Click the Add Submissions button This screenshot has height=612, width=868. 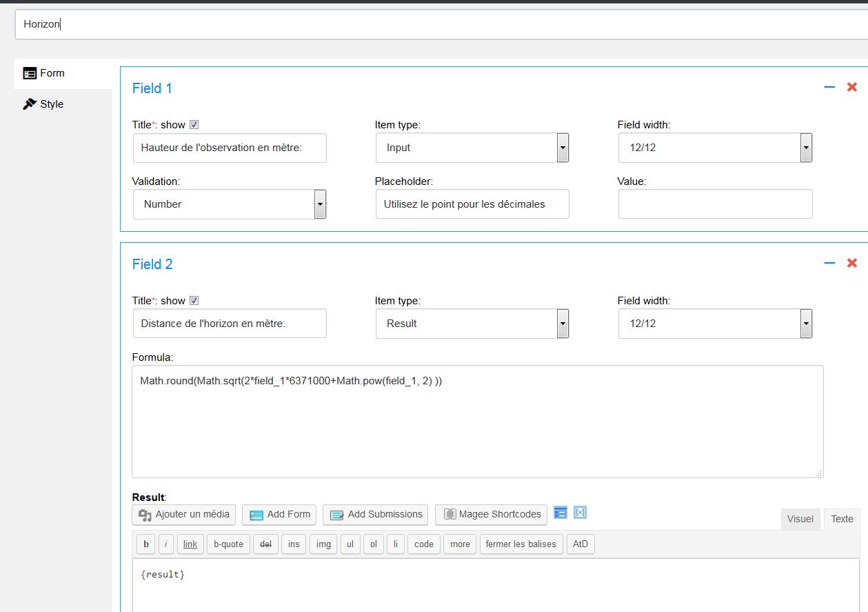[x=375, y=515]
